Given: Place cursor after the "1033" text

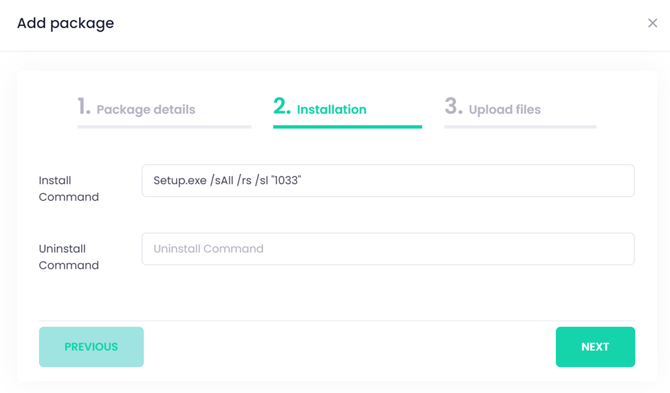Looking at the screenshot, I should tap(302, 180).
